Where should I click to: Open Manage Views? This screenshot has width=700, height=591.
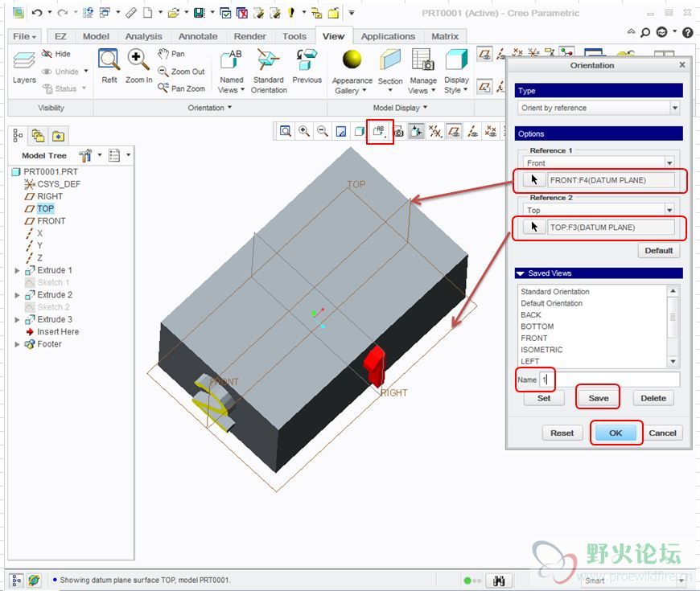point(422,72)
